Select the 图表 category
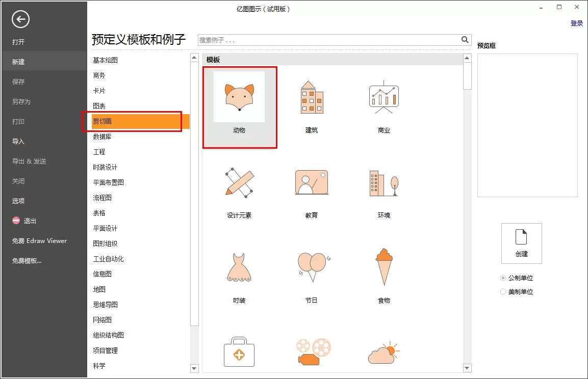The image size is (588, 379). [x=99, y=106]
